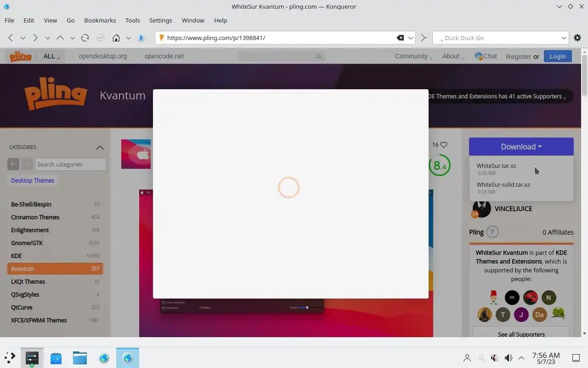Click the Go arrow beside the URL bar
Viewport: 588px width, 368px height.
click(424, 38)
